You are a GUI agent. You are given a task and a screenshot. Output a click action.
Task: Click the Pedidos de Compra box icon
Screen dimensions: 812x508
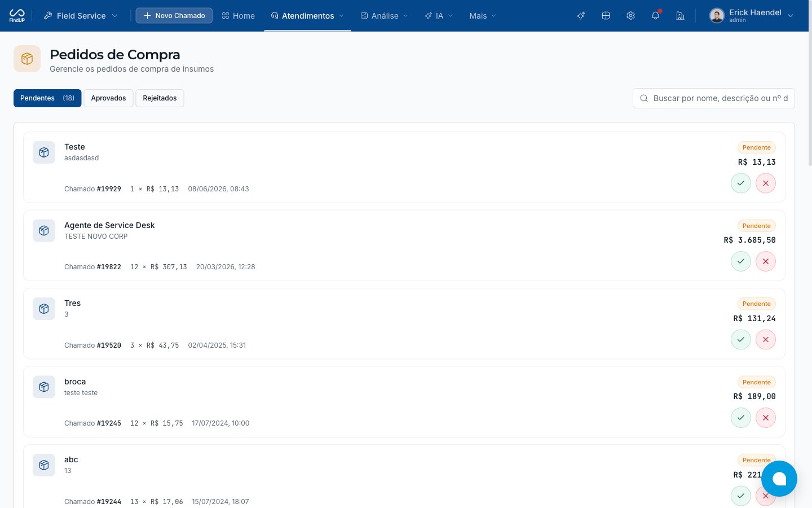27,59
